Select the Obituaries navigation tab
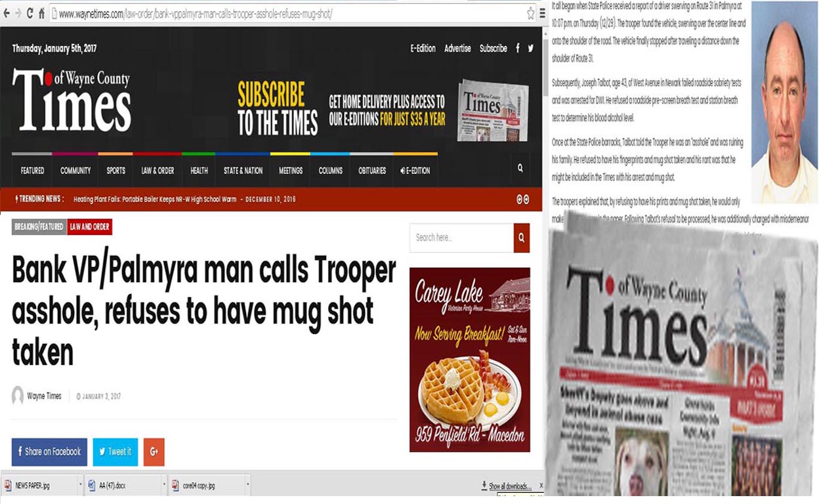 click(371, 171)
